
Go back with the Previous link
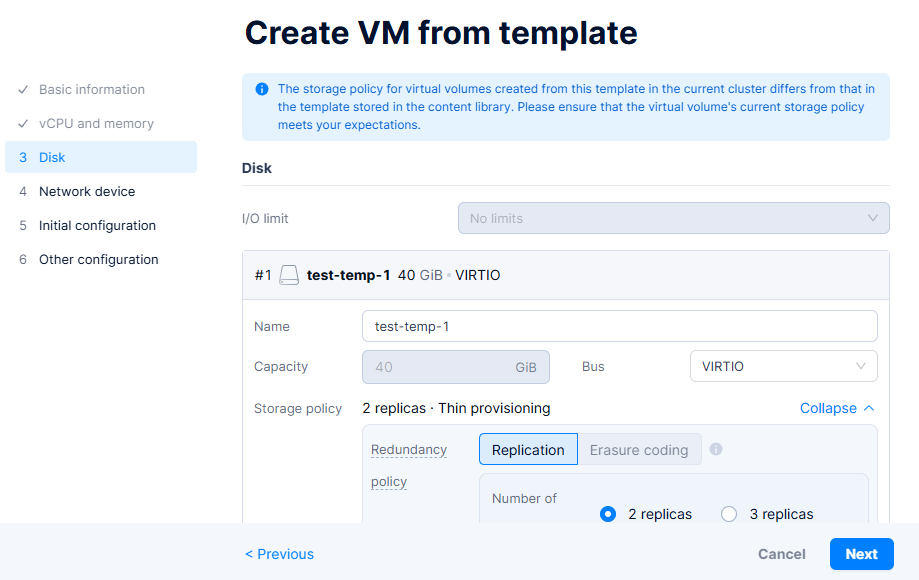coord(280,554)
